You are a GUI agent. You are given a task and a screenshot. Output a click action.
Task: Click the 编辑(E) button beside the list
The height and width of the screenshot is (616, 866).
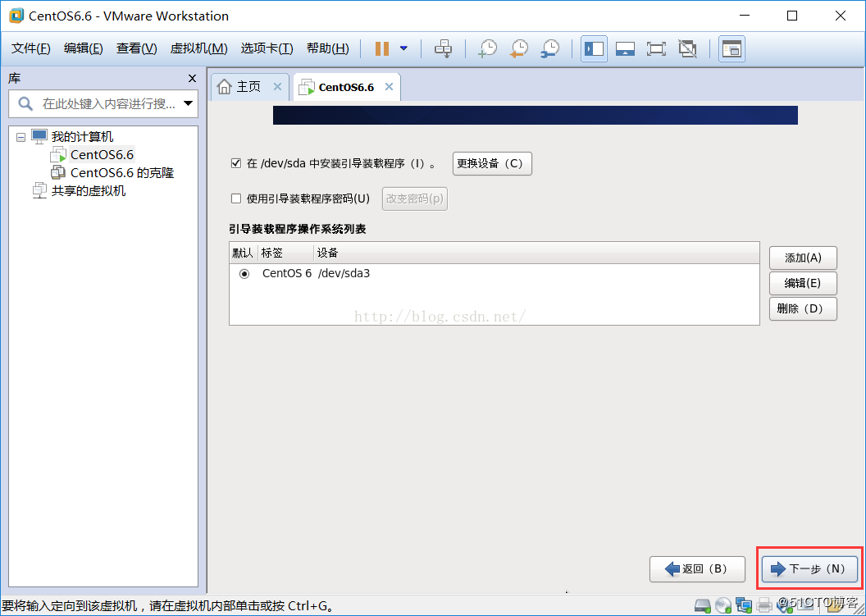pyautogui.click(x=803, y=284)
